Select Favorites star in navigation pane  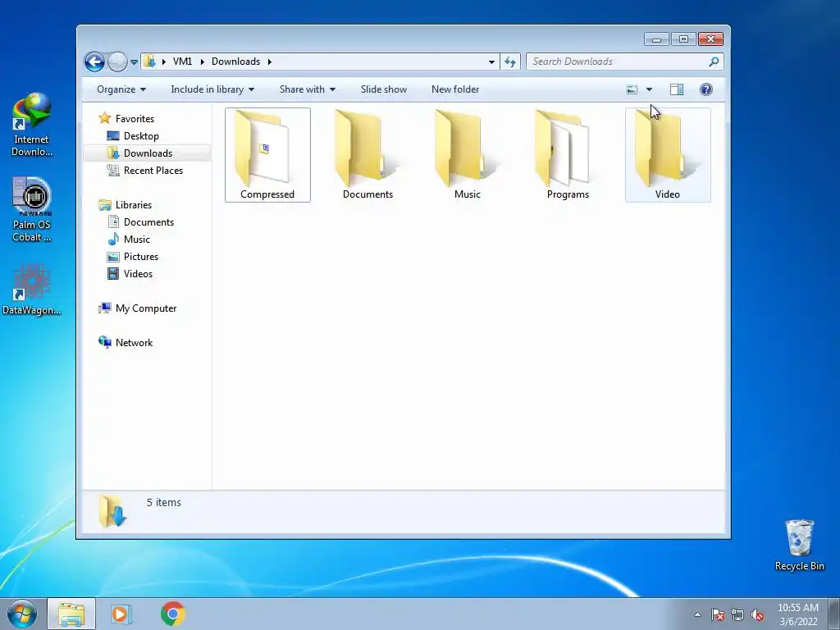click(104, 118)
